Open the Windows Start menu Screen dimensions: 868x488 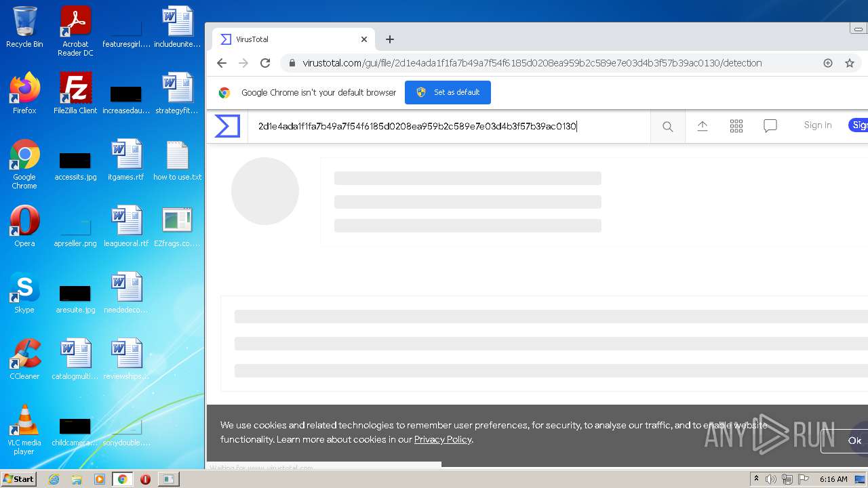[19, 479]
